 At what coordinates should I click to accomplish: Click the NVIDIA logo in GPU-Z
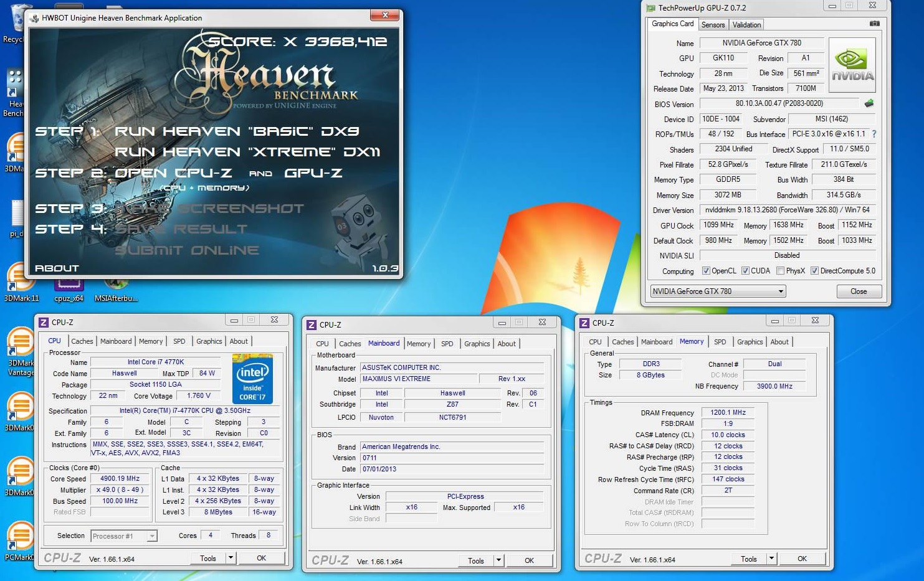[852, 65]
